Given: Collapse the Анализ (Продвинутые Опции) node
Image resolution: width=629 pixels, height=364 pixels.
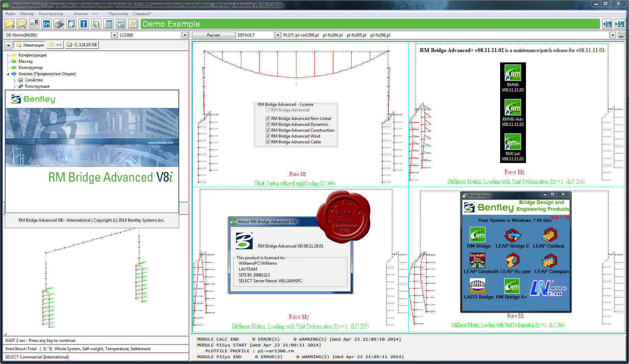Looking at the screenshot, I should click(x=8, y=74).
